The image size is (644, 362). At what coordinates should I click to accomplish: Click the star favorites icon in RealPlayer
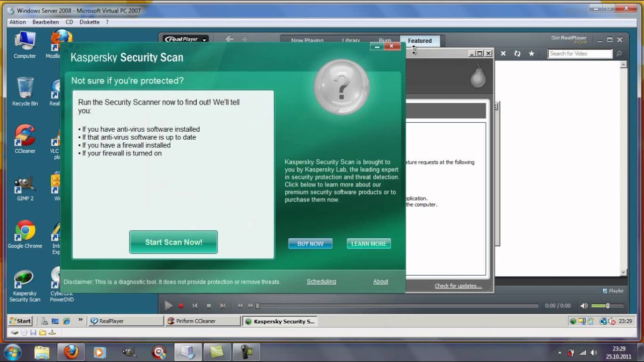(x=531, y=53)
